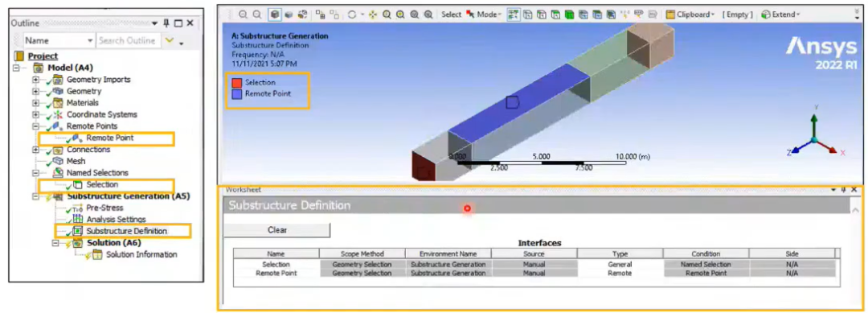Select Connections in the outline
Viewport: 868px width, 313px height.
coord(88,150)
